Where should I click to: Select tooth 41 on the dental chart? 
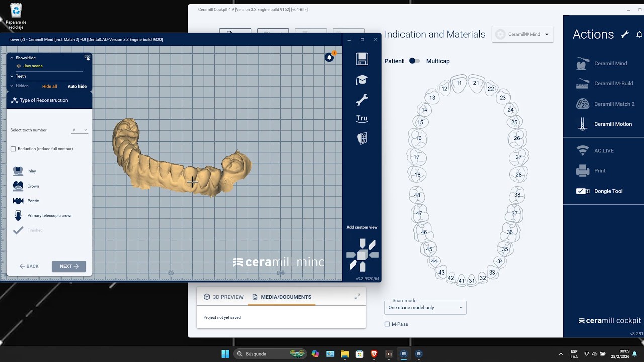point(461,281)
